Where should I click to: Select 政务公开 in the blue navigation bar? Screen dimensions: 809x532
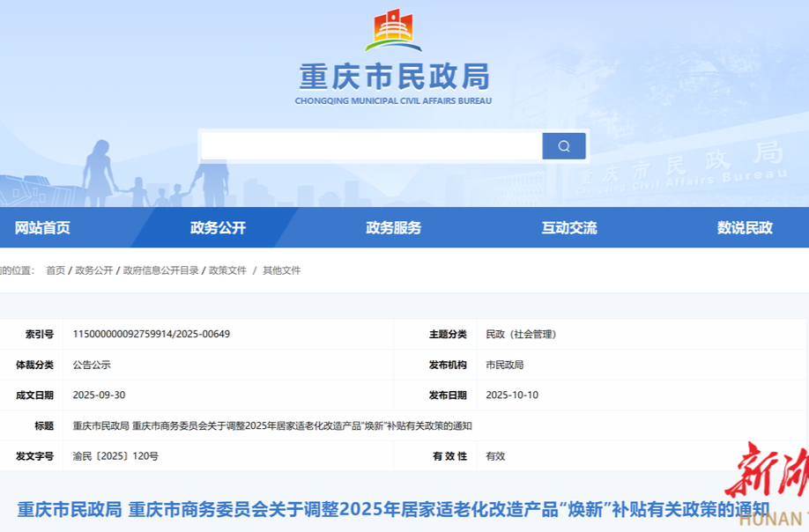pyautogui.click(x=218, y=227)
